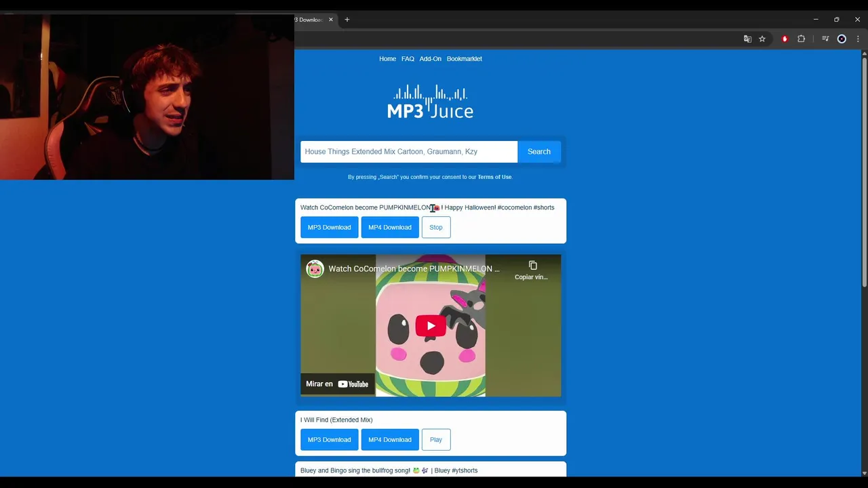
Task: Open a new browser tab
Action: coord(347,20)
